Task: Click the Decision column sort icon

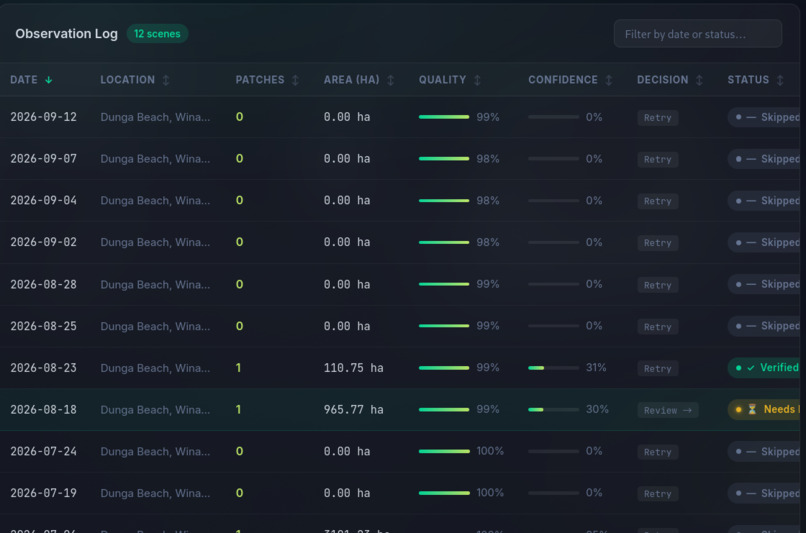Action: pos(700,80)
